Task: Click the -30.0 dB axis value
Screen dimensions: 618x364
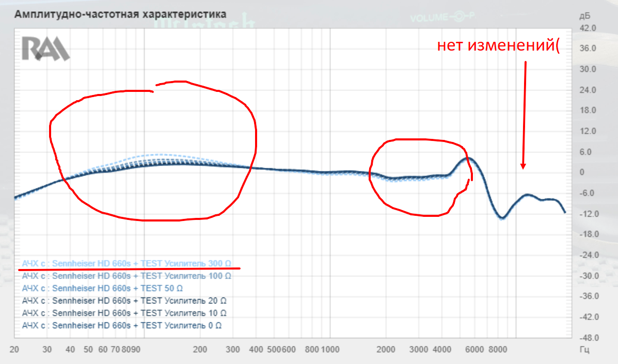Action: pyautogui.click(x=589, y=276)
